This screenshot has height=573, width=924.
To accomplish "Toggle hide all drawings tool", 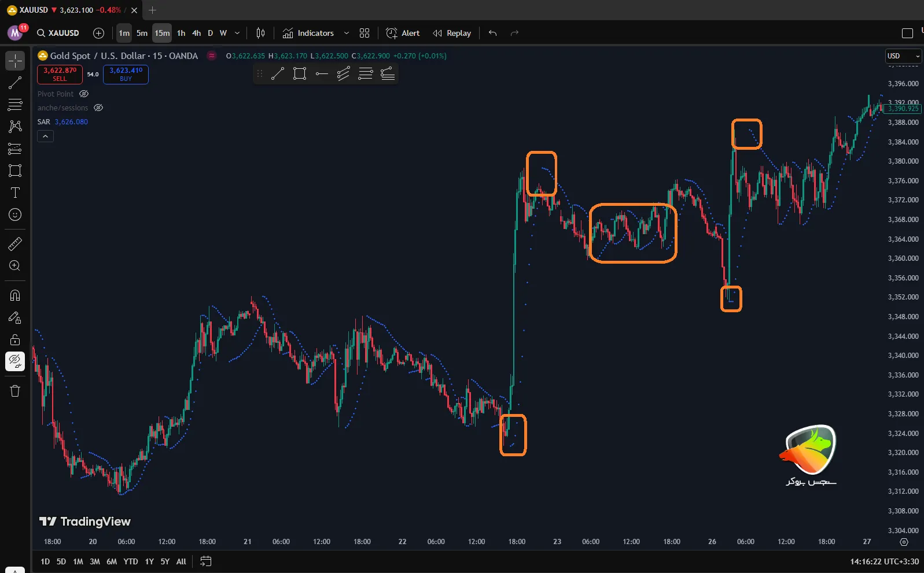I will [15, 361].
